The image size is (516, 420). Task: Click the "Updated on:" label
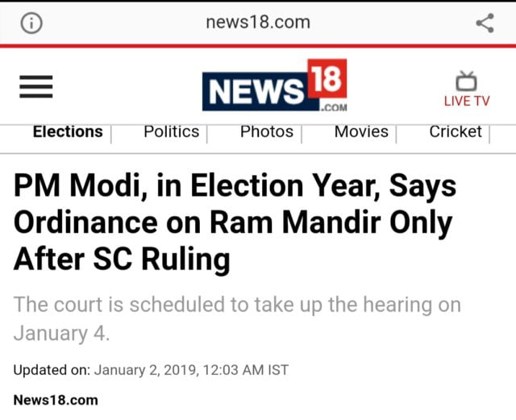click(52, 371)
